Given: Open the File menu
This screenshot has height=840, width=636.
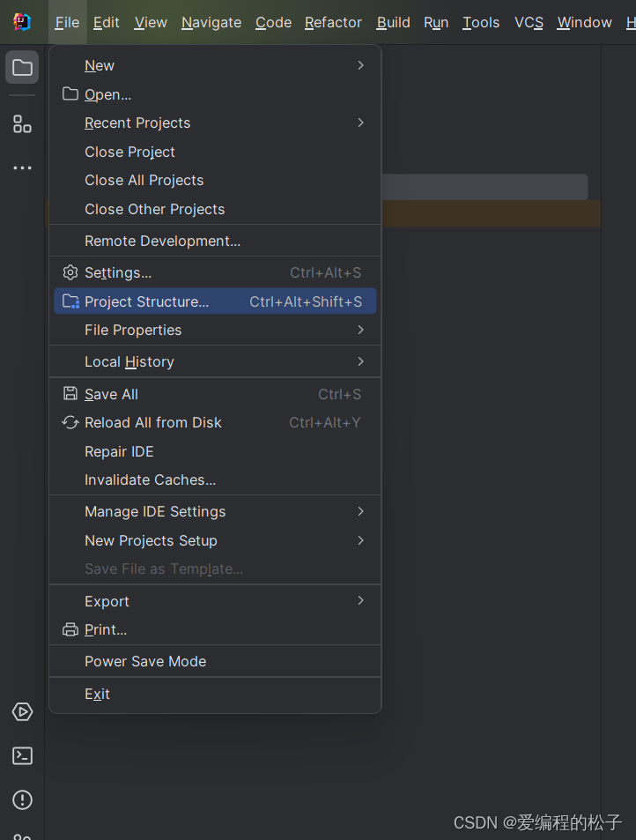Looking at the screenshot, I should [x=67, y=23].
